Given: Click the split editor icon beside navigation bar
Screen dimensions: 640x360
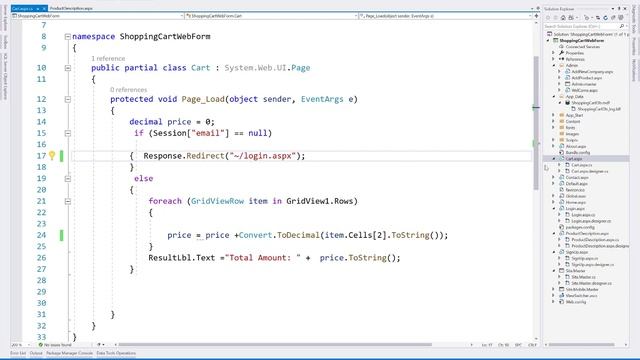Looking at the screenshot, I should click(536, 16).
